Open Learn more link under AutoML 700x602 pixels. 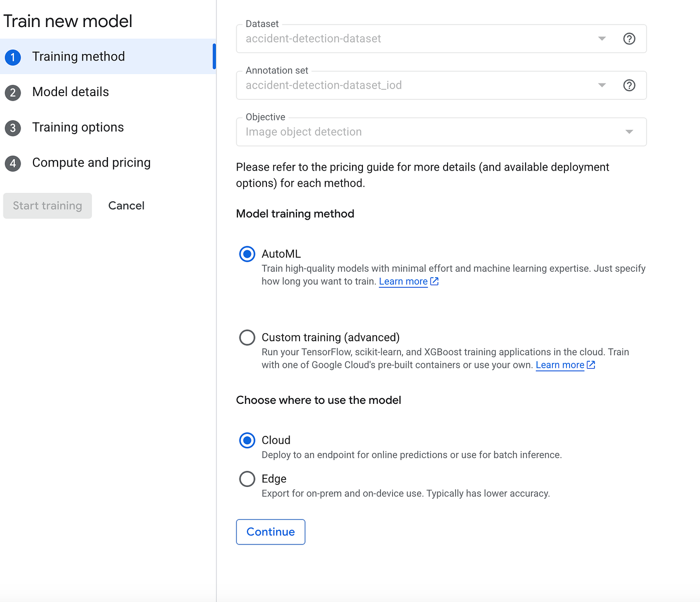(403, 281)
